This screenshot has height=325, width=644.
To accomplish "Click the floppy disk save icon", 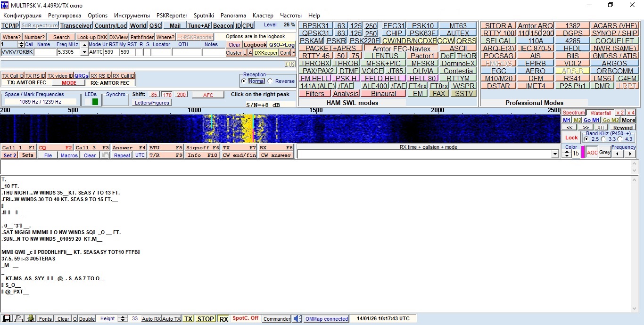I will 7,319.
